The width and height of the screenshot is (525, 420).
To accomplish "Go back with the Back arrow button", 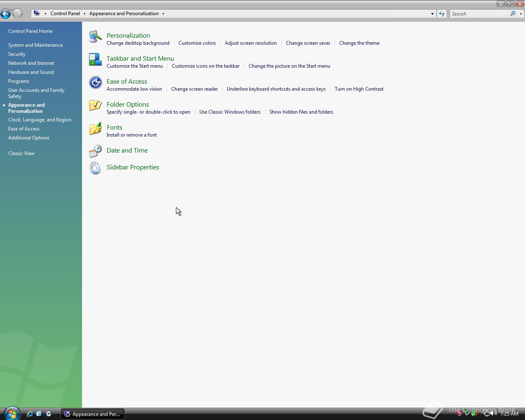I will click(x=5, y=14).
